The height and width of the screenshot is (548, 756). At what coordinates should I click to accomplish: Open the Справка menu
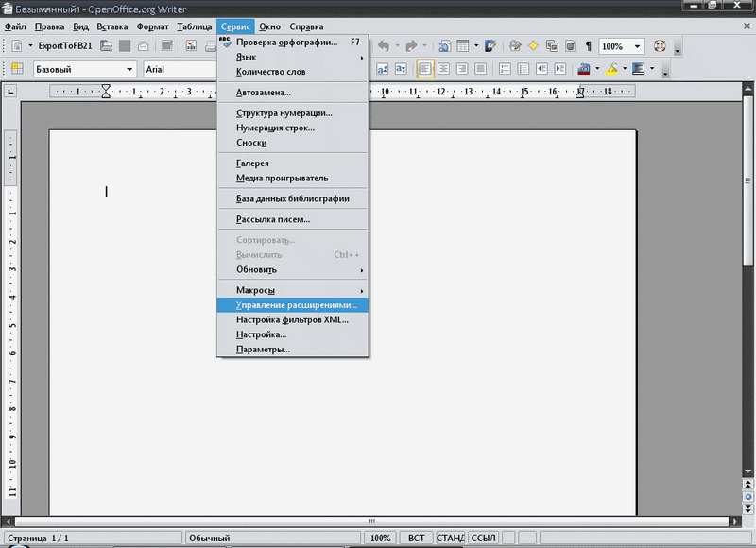coord(306,26)
